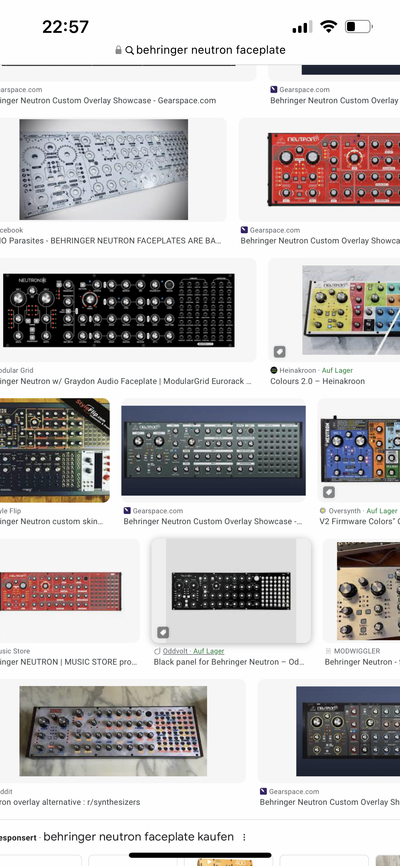The width and height of the screenshot is (400, 866).
Task: Tap the address bar with 'behringer neutron faceplate'
Action: (x=200, y=50)
